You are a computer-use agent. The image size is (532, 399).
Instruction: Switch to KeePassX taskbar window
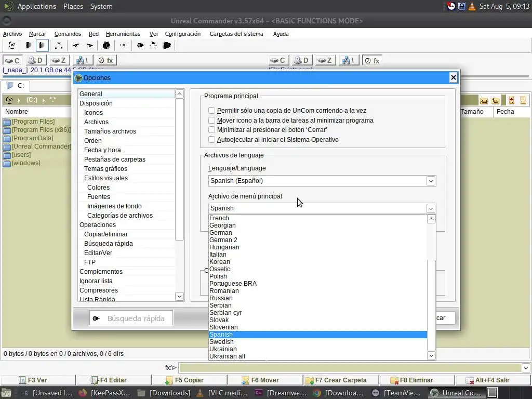tap(105, 393)
